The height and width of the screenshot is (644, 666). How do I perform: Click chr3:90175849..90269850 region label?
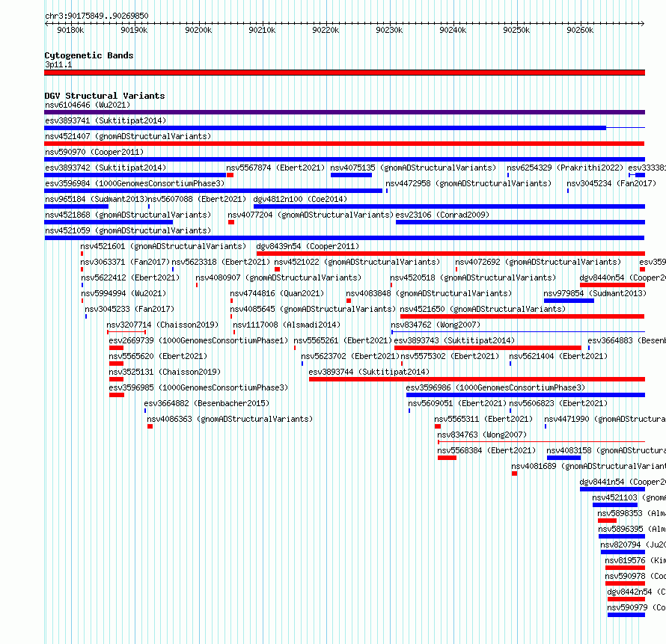click(97, 16)
